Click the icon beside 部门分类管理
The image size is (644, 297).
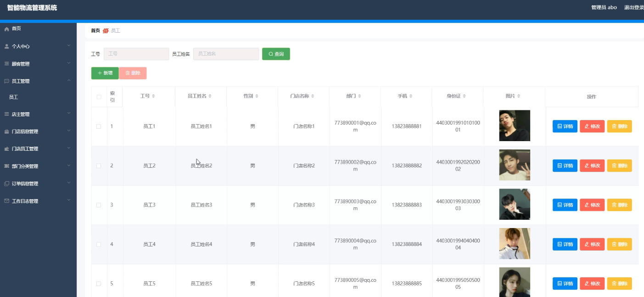coord(6,166)
